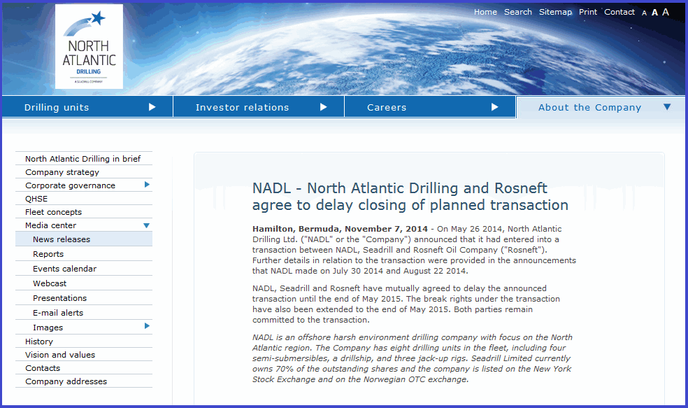Open the Contact link in header

pyautogui.click(x=620, y=12)
